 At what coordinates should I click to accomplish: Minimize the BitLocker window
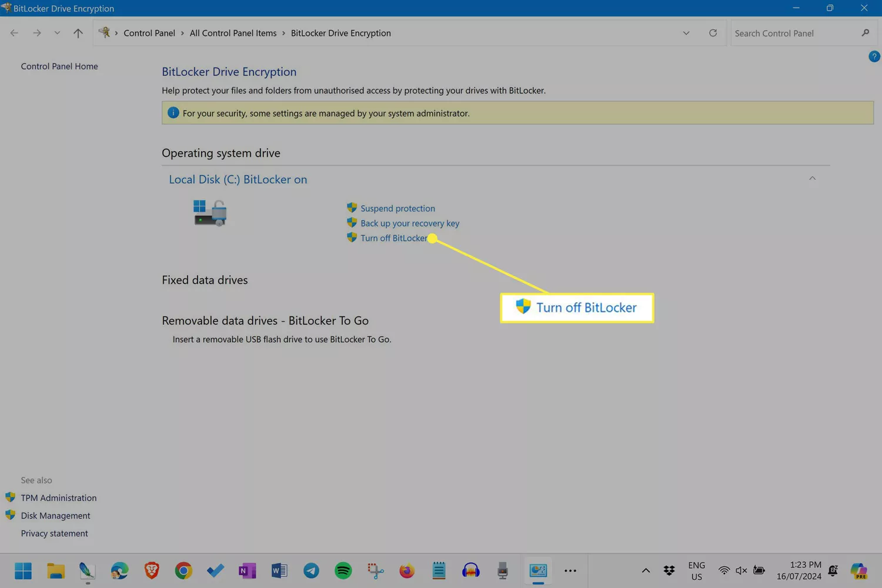pyautogui.click(x=796, y=8)
